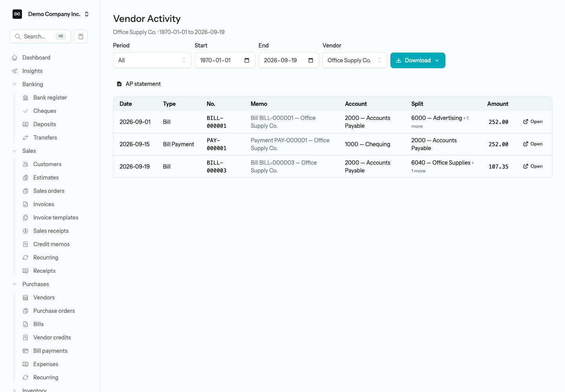Open the Estimates page
The image size is (565, 392).
click(x=46, y=178)
